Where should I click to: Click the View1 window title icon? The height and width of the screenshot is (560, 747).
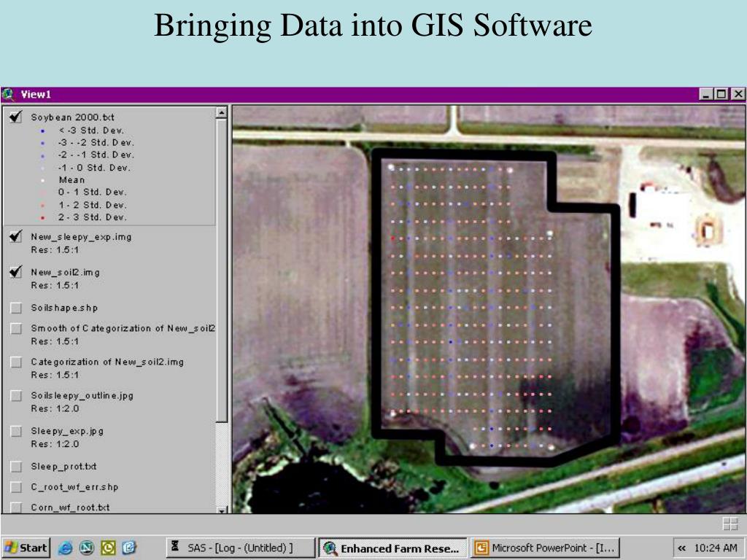(8, 94)
